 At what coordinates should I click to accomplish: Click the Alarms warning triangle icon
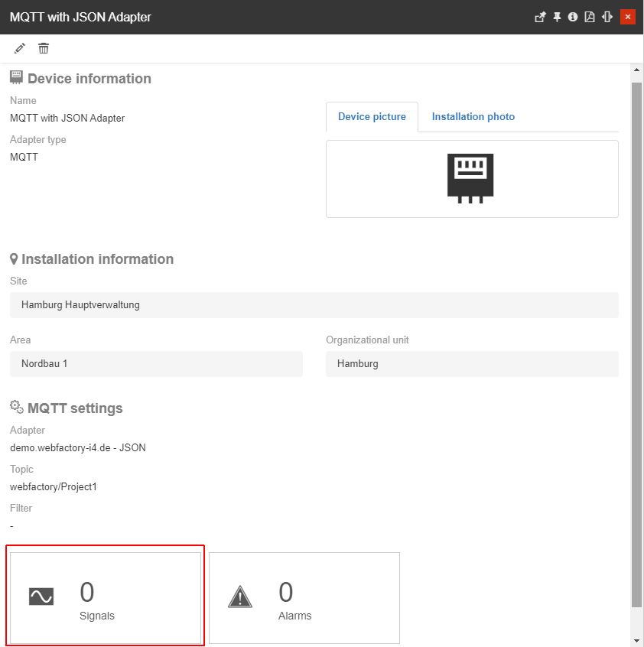(x=240, y=597)
